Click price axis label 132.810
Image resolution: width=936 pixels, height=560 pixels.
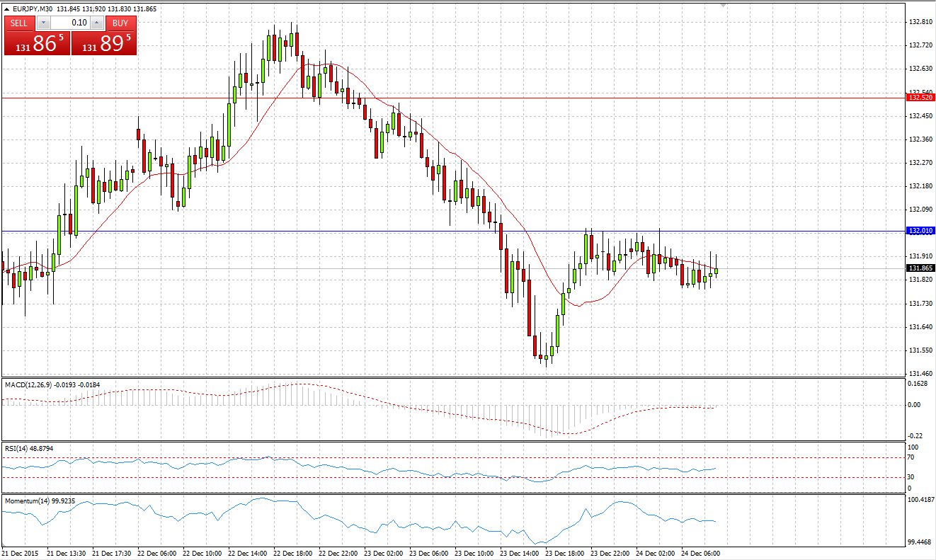[920, 22]
